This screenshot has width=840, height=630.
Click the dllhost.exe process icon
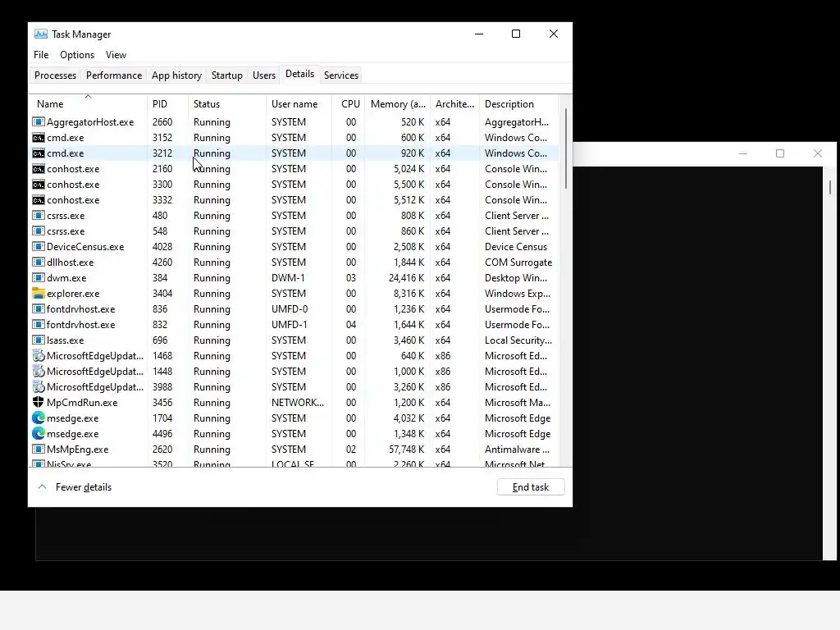38,262
